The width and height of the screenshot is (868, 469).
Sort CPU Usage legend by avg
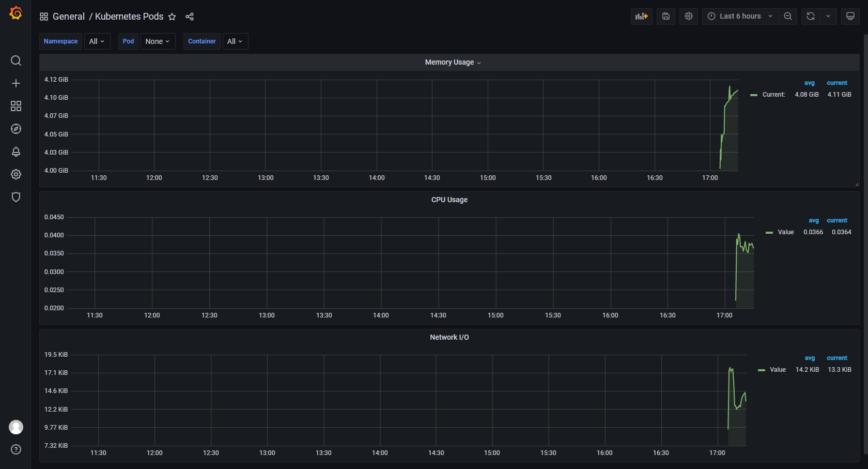pos(814,220)
